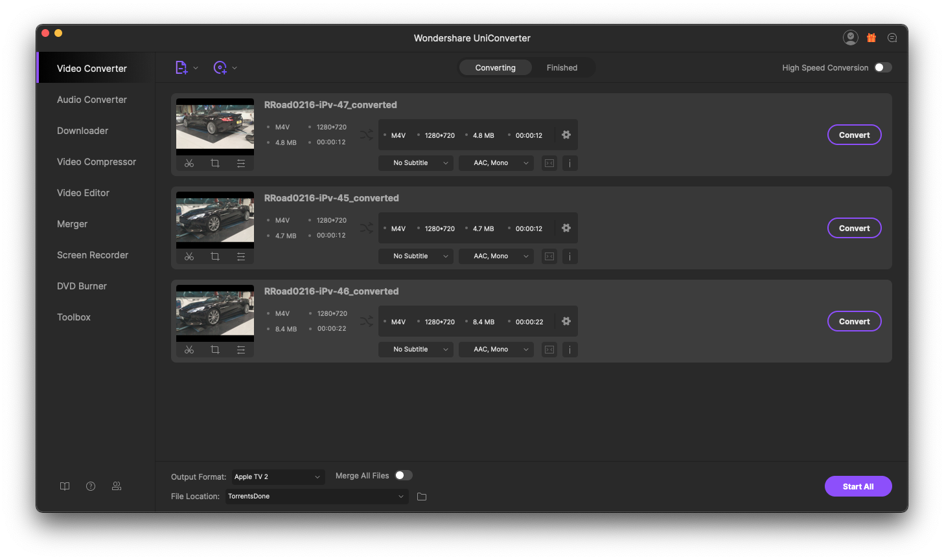
Task: Convert the RRoad0216-iPv-47_converted file
Action: point(855,135)
